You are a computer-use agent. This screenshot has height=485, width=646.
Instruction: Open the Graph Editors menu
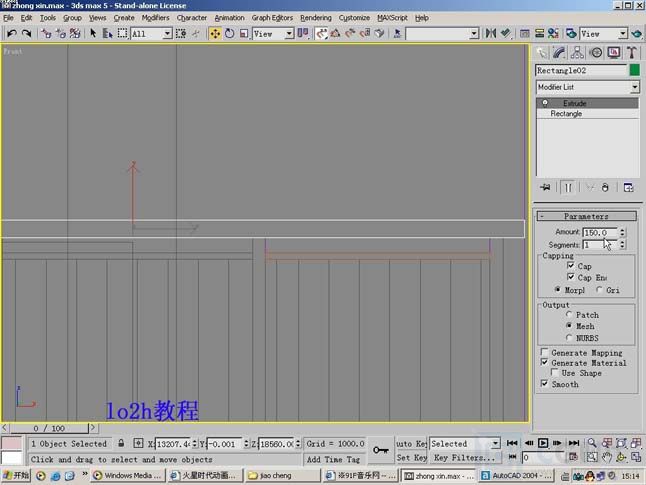click(272, 18)
